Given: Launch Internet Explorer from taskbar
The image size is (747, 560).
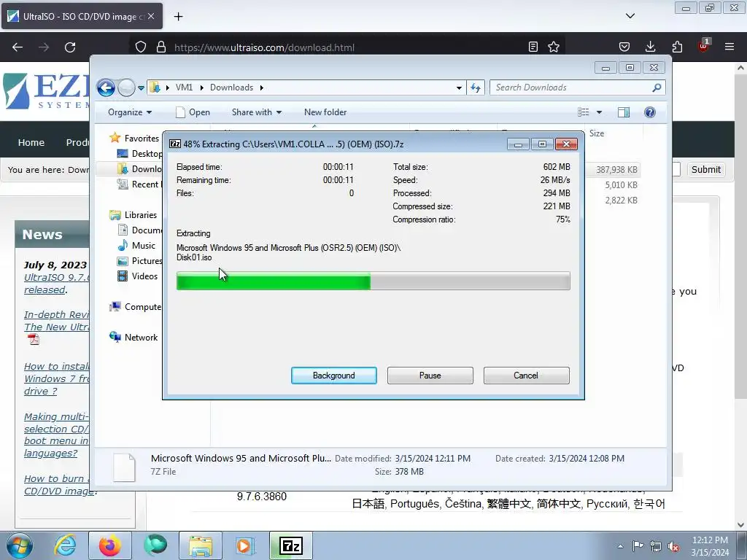Looking at the screenshot, I should point(65,545).
